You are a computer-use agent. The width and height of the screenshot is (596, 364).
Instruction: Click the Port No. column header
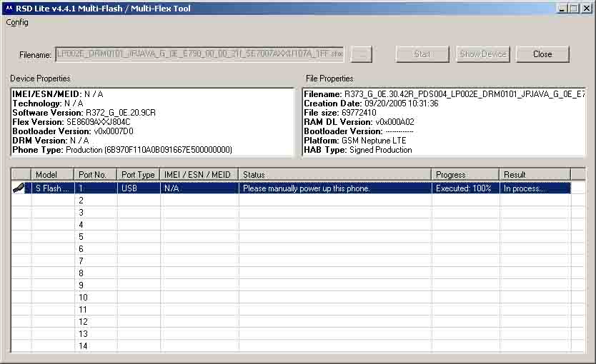click(x=96, y=175)
